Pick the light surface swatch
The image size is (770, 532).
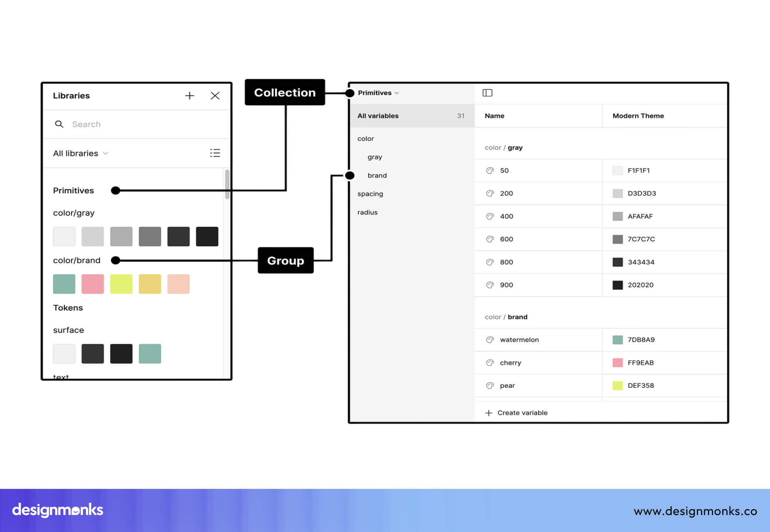coord(64,354)
